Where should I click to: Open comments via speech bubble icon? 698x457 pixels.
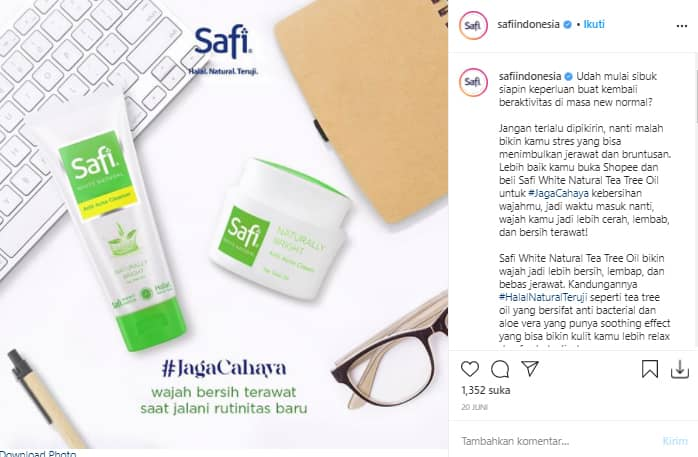pos(500,369)
